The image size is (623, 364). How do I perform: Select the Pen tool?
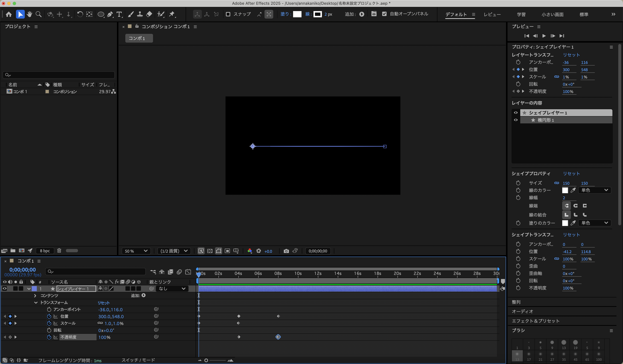(110, 14)
